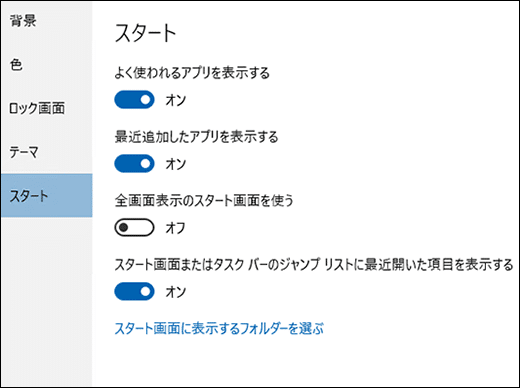The image size is (520, 388).
Task: Click empty sidebar area beneath スタート item
Action: pyautogui.click(x=46, y=300)
